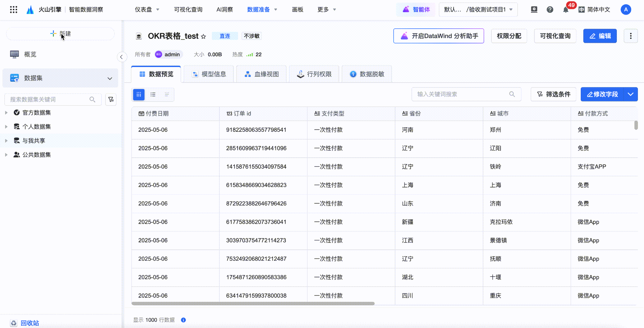Click the admin owner avatar
This screenshot has width=644, height=328.
pyautogui.click(x=158, y=55)
